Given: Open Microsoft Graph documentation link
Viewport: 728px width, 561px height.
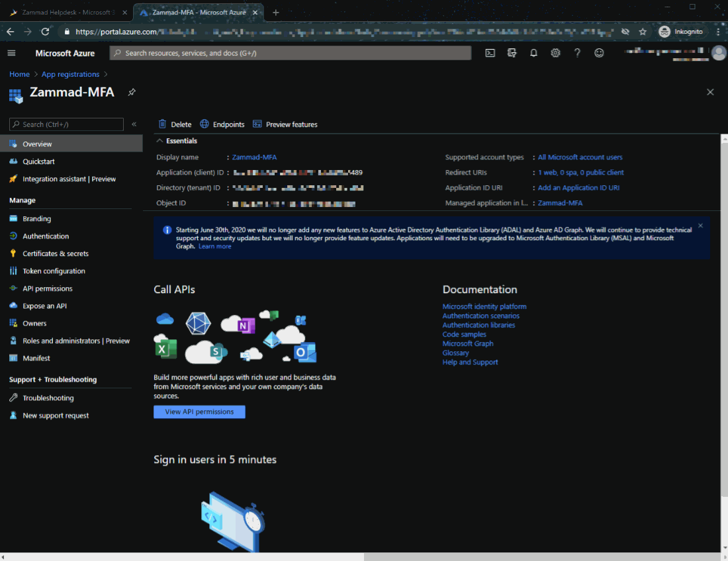Looking at the screenshot, I should pyautogui.click(x=467, y=343).
